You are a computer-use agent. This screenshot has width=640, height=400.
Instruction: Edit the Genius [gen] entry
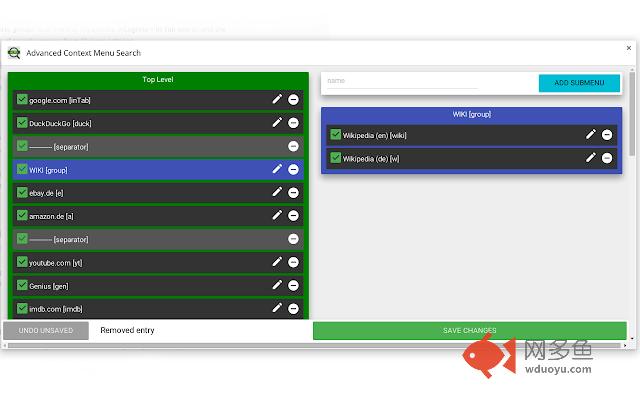pos(277,285)
